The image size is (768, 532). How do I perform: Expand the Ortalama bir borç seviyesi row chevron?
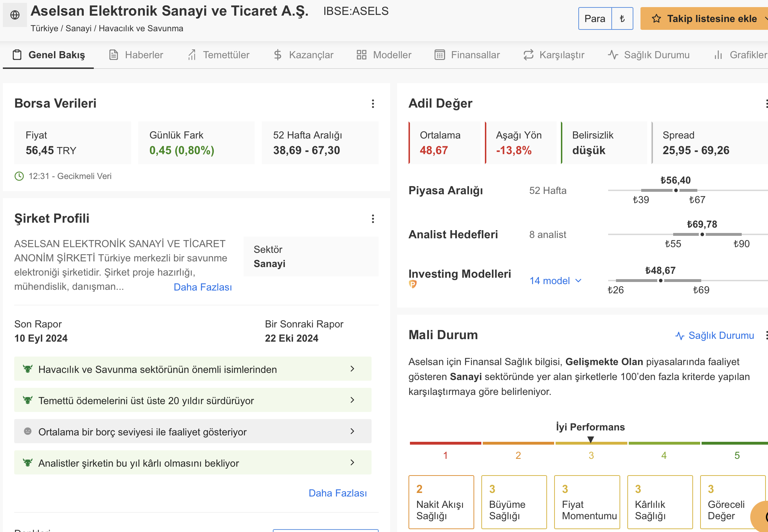[352, 431]
